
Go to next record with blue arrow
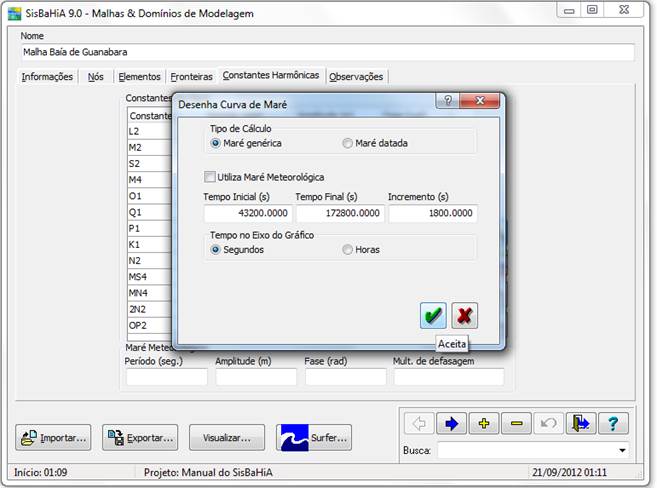point(451,423)
